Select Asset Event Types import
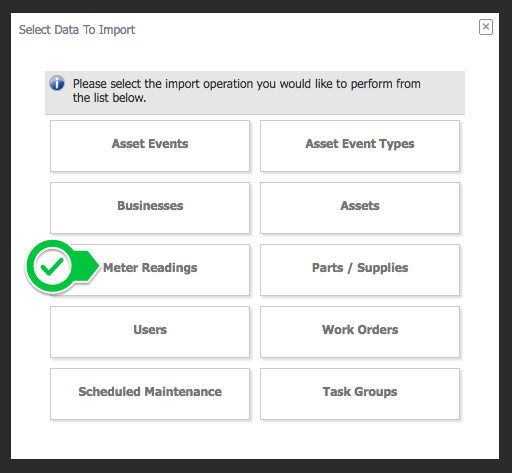 360,146
